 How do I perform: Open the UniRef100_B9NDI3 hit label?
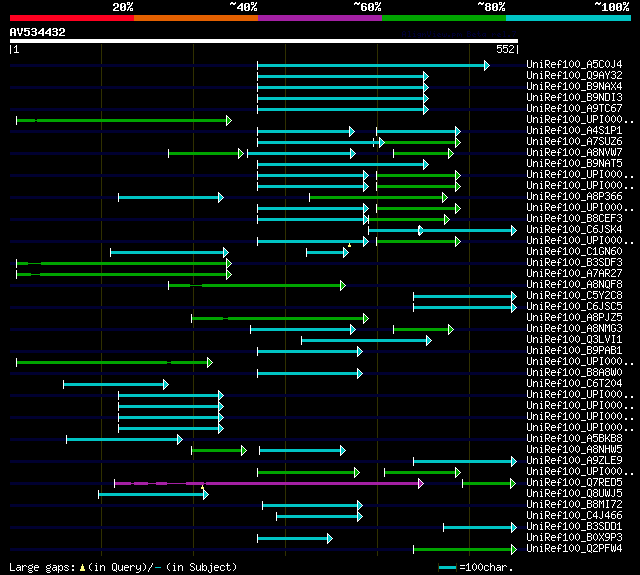pos(574,98)
